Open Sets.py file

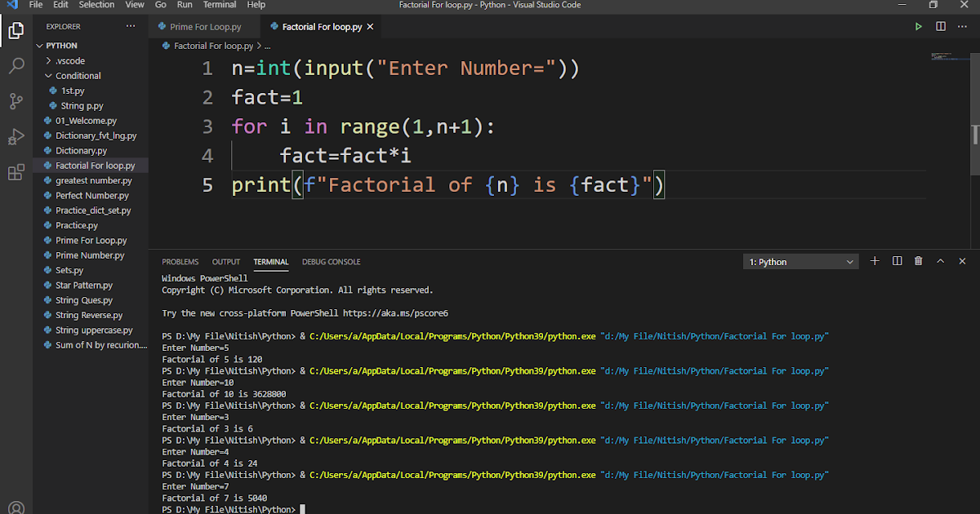point(90,270)
